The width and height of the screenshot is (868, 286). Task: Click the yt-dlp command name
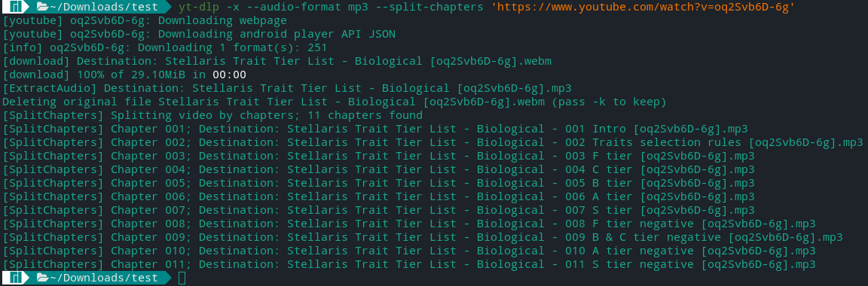199,8
